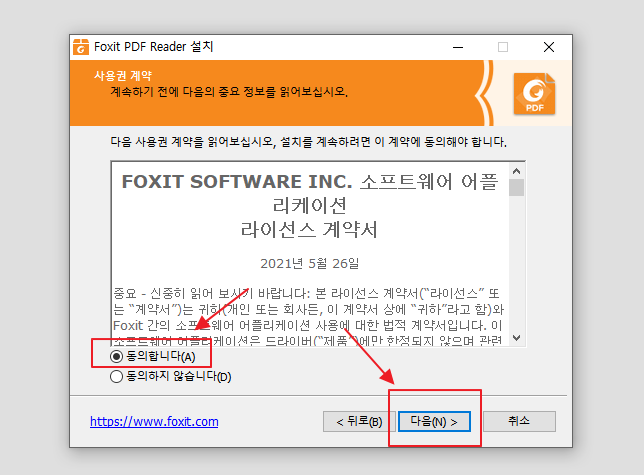Click the license agreement scrollbar thumb
This screenshot has height=475, width=644.
coord(517,188)
